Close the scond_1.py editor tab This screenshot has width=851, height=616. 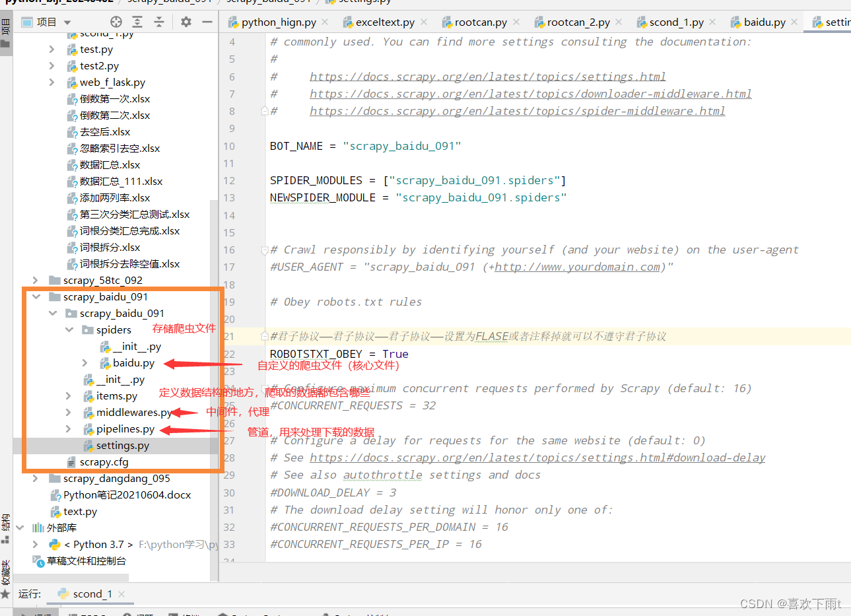[712, 22]
